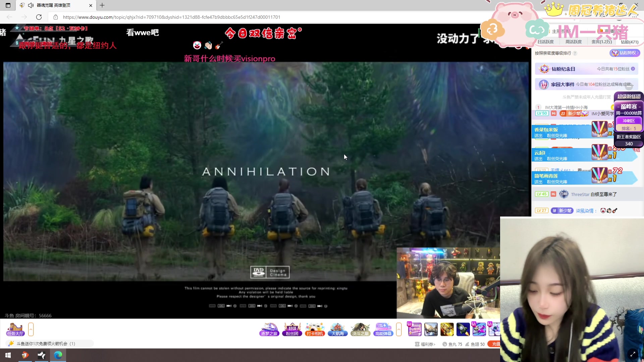Open the 钻粉纪念日 arrow
This screenshot has height=362, width=644.
tap(633, 69)
